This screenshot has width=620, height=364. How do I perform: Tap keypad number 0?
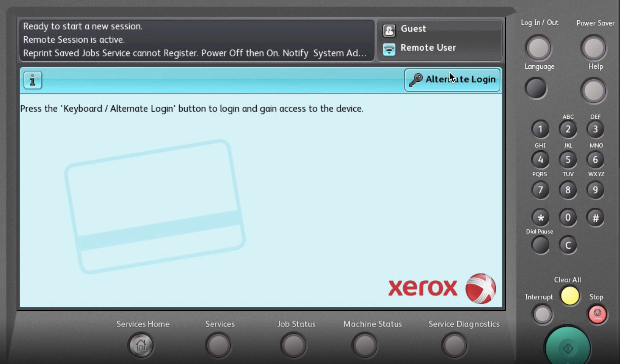568,218
